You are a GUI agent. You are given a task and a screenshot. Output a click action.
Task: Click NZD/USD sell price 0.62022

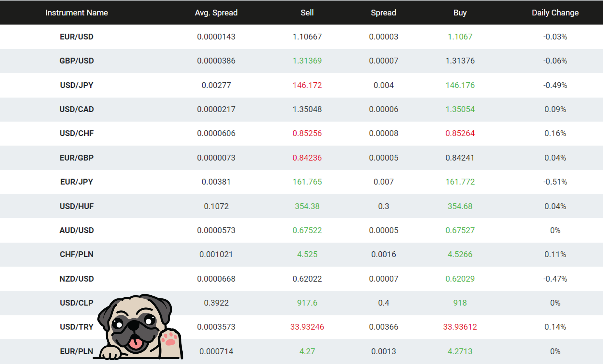coord(307,279)
